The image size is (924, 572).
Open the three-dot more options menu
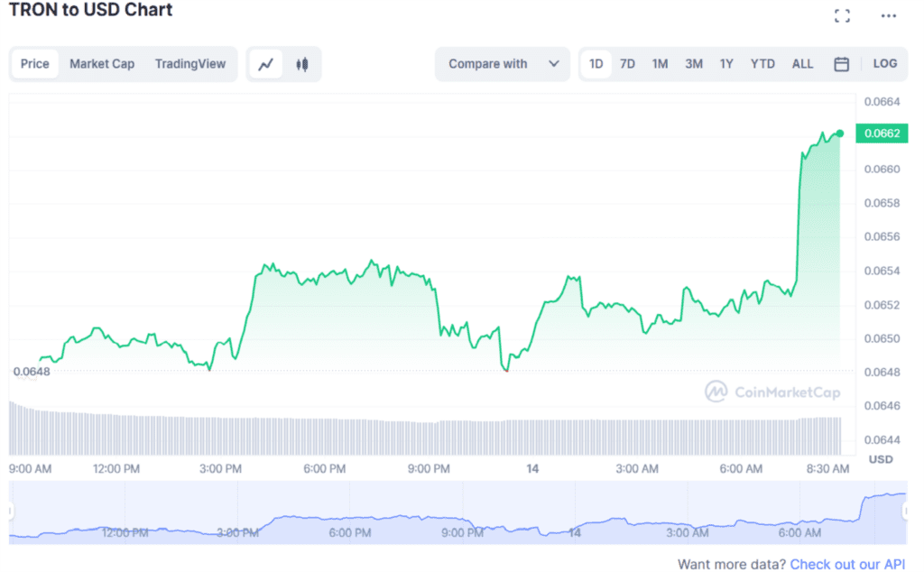[x=889, y=16]
